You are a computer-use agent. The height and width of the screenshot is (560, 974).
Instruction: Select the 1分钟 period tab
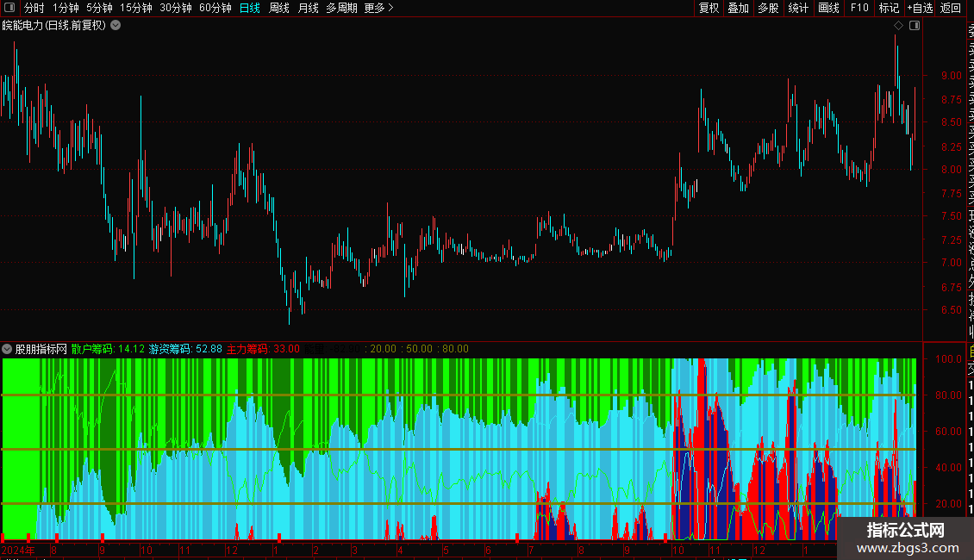pyautogui.click(x=66, y=8)
